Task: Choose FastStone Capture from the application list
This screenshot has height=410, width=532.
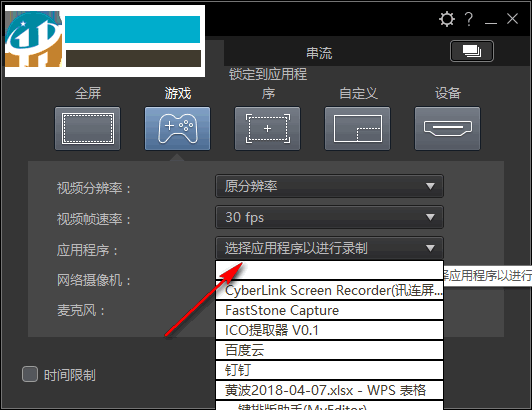Action: (329, 310)
